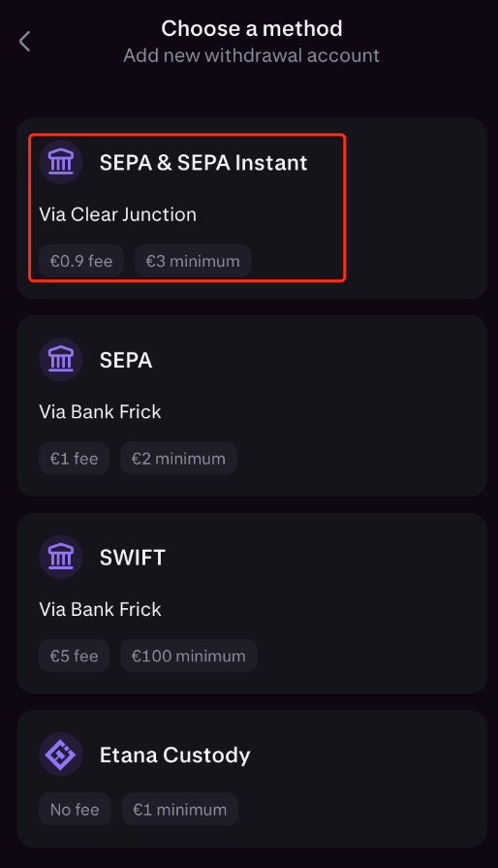The width and height of the screenshot is (498, 868).
Task: Choose the SEPA withdrawal method heading
Action: click(x=126, y=361)
